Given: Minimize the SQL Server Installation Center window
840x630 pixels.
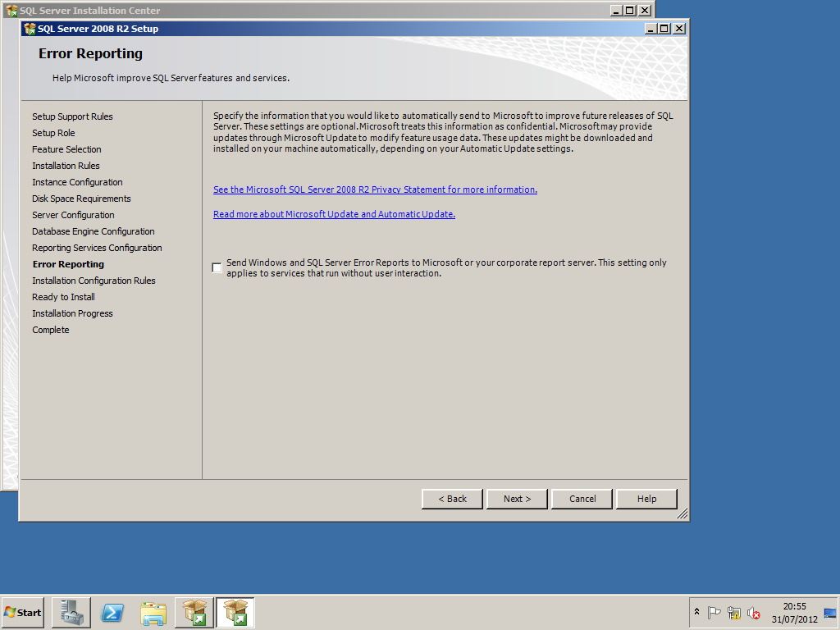Looking at the screenshot, I should click(616, 11).
